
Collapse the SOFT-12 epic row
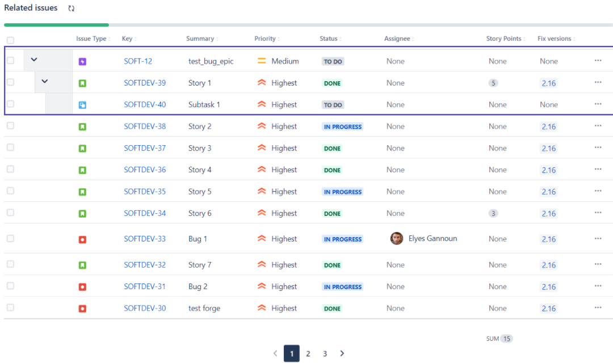click(x=35, y=59)
